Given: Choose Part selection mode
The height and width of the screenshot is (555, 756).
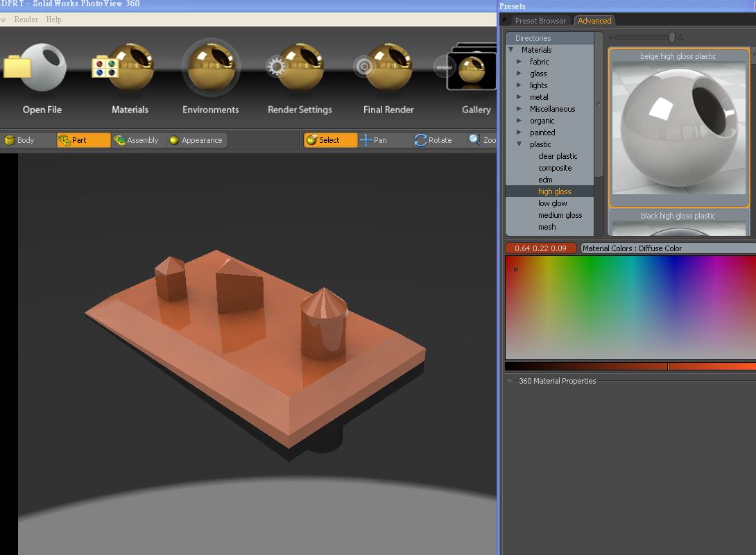Looking at the screenshot, I should click(x=83, y=140).
